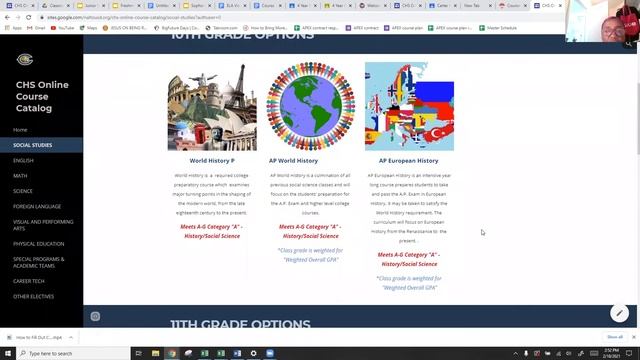Open Career Tech in the sidebar
The image size is (640, 360).
click(x=29, y=281)
